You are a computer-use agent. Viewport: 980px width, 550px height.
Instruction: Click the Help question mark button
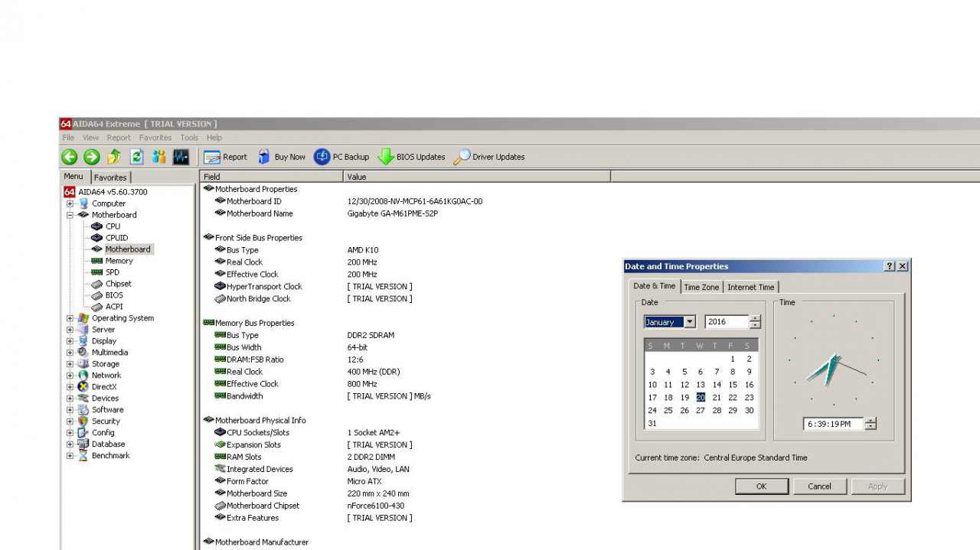pyautogui.click(x=890, y=266)
